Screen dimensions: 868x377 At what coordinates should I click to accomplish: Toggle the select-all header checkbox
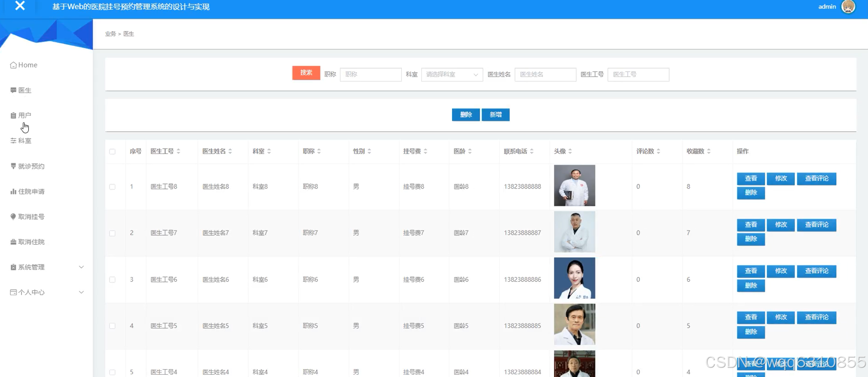112,151
